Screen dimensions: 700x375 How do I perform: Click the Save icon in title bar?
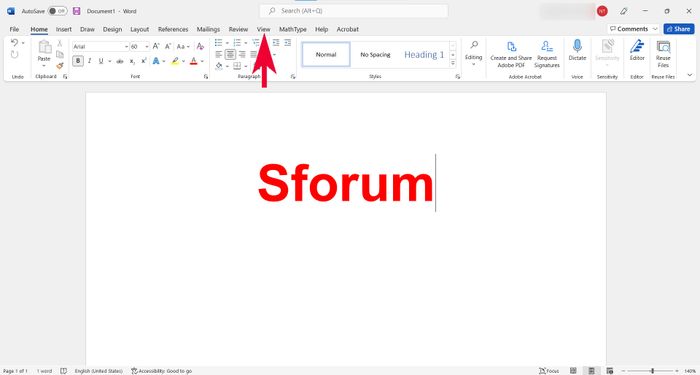click(x=76, y=11)
